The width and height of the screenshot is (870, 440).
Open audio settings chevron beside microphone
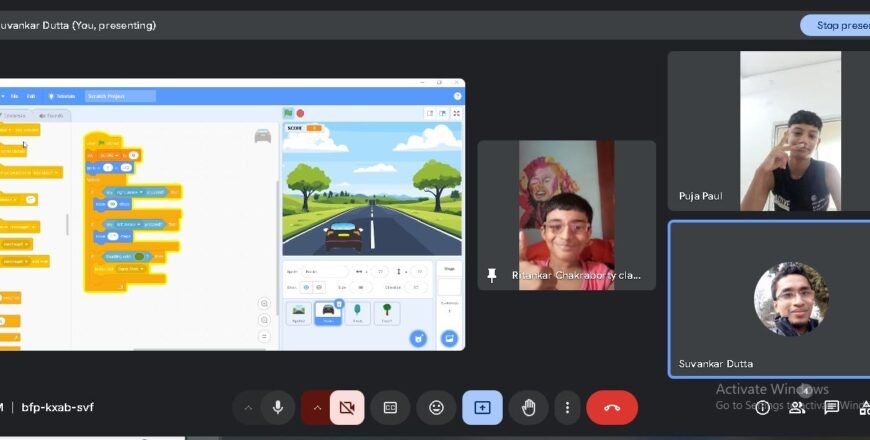[249, 408]
